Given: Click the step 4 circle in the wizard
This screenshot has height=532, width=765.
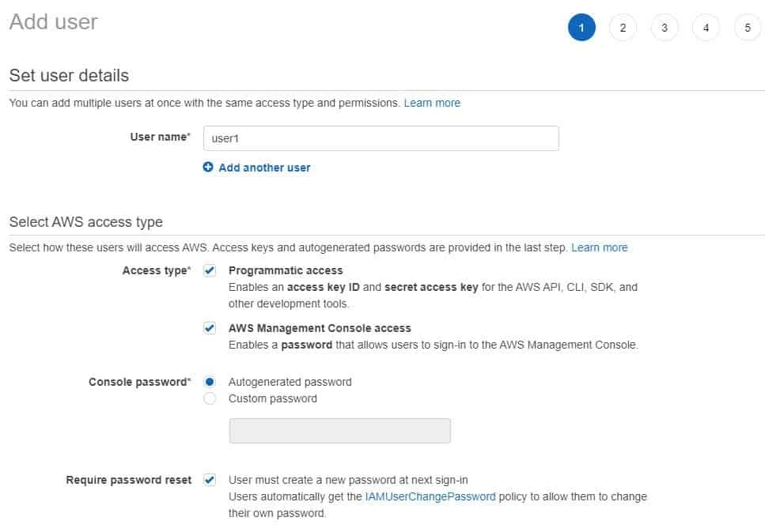Looking at the screenshot, I should click(x=706, y=27).
